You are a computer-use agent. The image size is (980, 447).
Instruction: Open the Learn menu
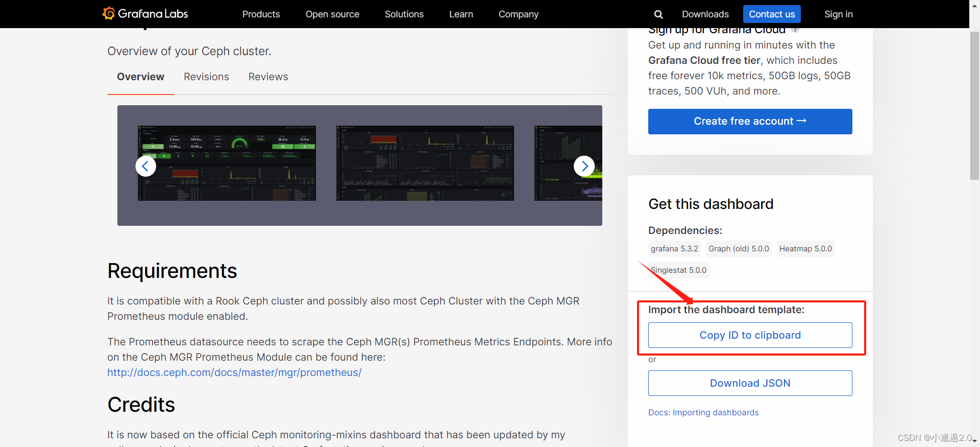tap(461, 14)
